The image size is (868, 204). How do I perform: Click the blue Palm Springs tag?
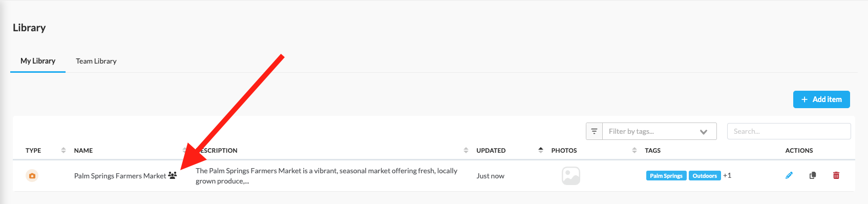pos(666,176)
